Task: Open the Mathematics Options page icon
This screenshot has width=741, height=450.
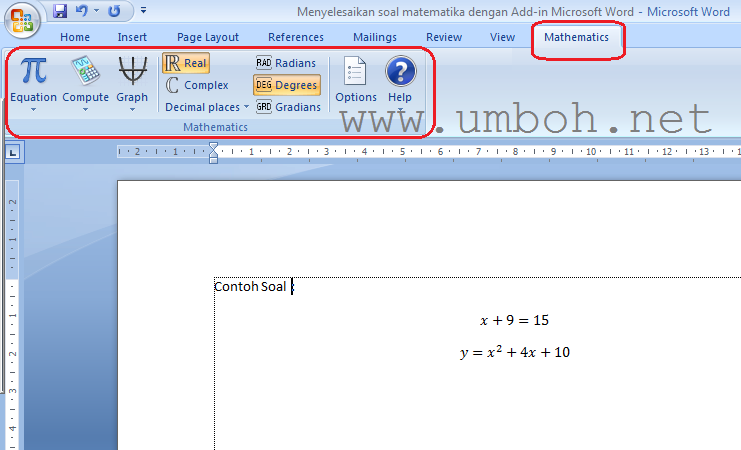Action: click(355, 71)
